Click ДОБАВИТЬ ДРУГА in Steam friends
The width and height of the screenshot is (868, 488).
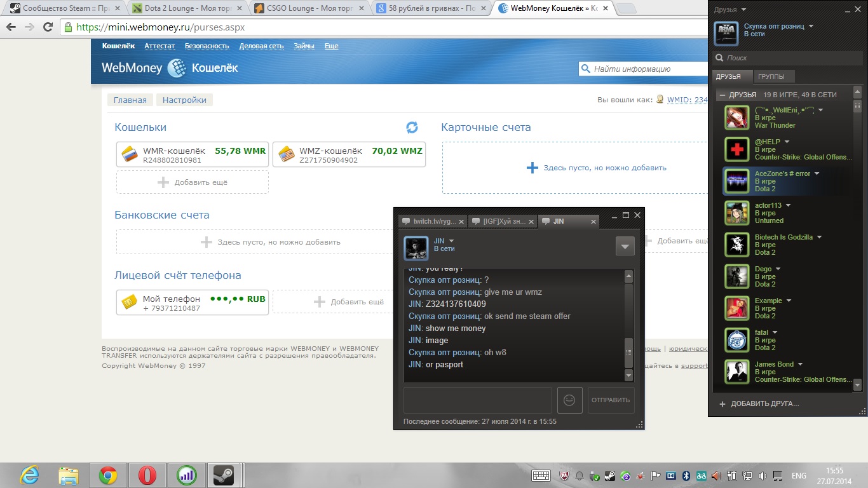click(x=759, y=403)
